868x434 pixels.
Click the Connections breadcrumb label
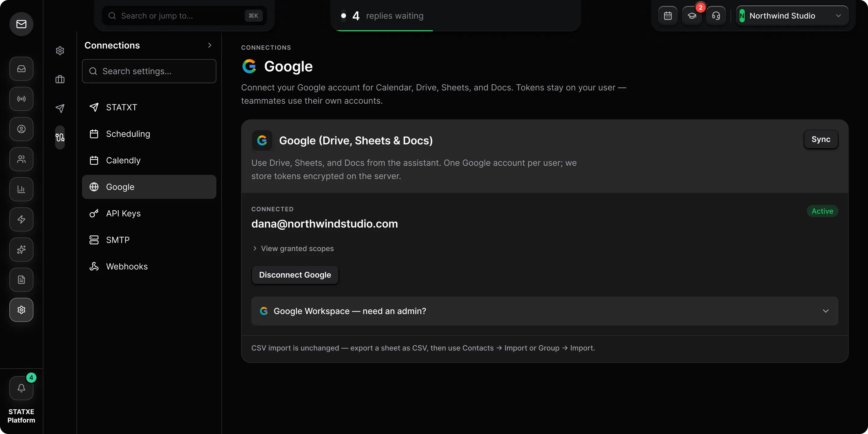pos(266,48)
